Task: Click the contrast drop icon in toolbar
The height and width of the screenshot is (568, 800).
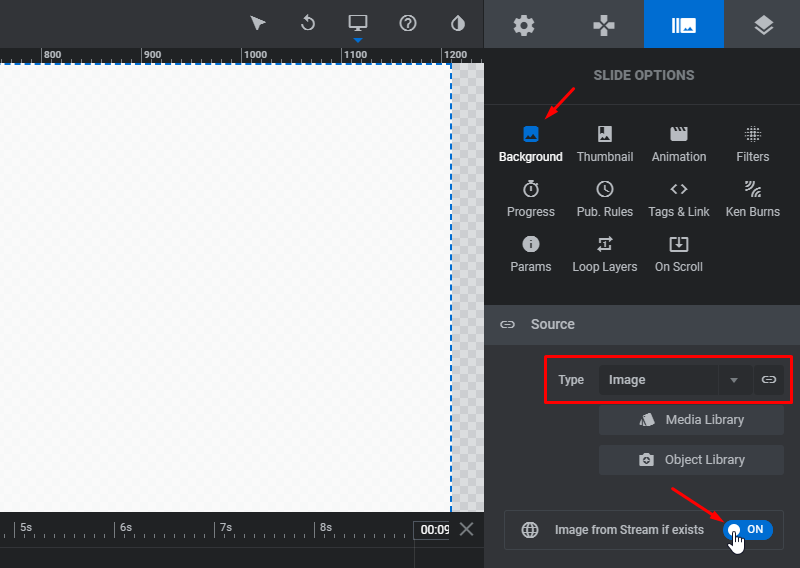Action: coord(458,23)
